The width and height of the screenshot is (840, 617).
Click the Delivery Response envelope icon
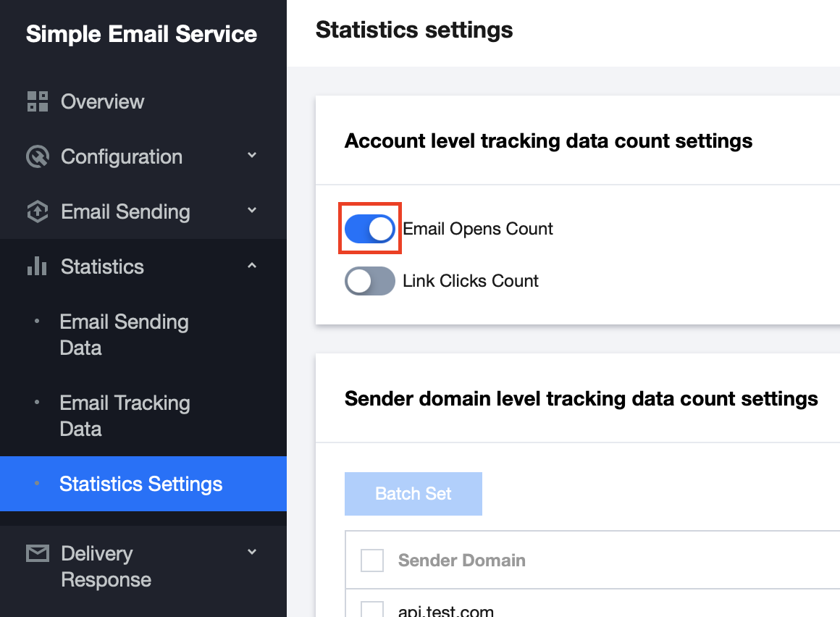tap(37, 554)
